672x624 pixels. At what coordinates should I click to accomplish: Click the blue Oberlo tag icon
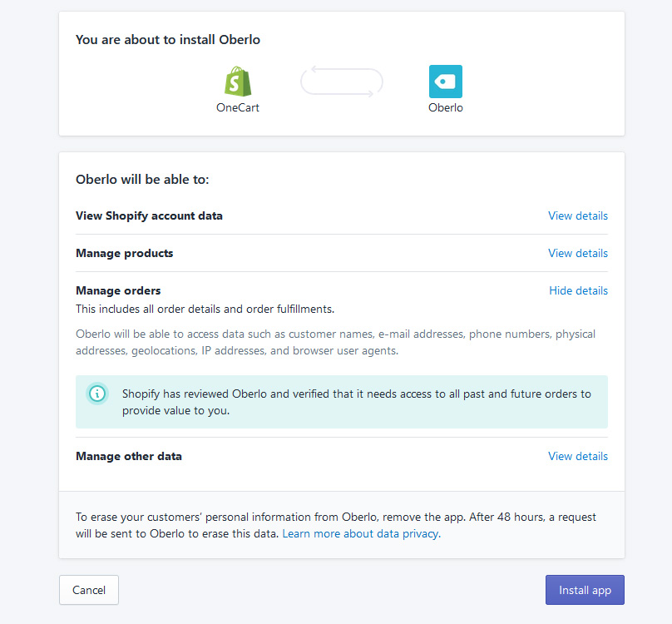(446, 82)
